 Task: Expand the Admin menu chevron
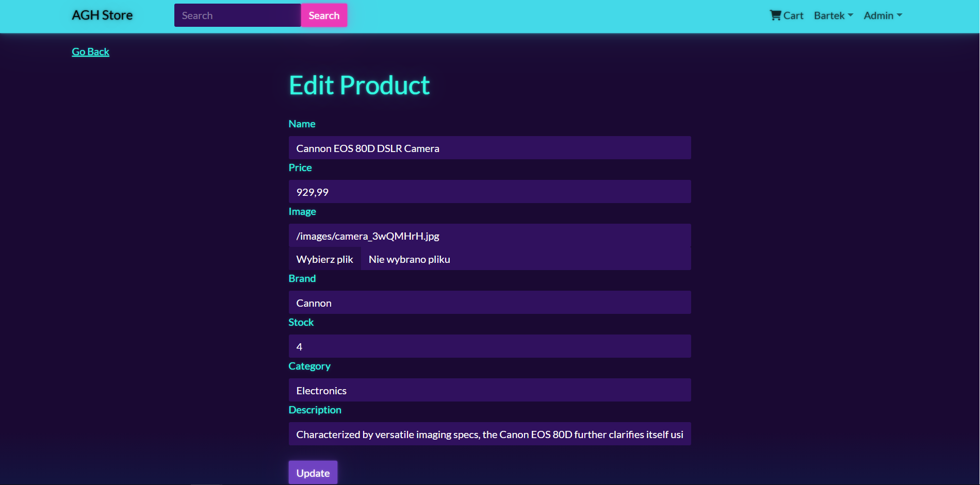pos(900,15)
